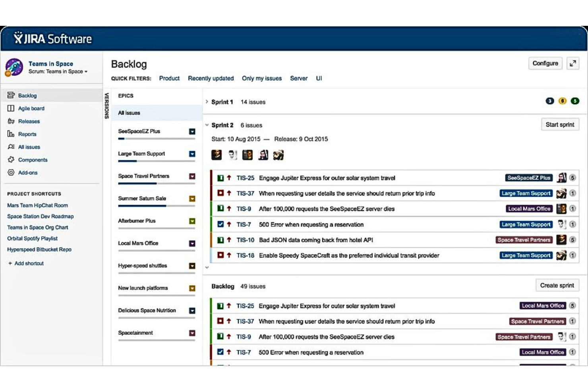Click the Space Travel Partners epic progress bar
The height and width of the screenshot is (392, 588).
click(x=157, y=183)
